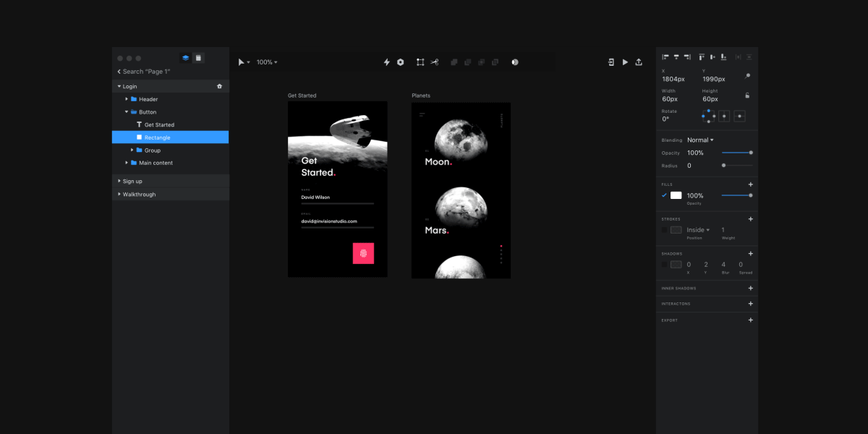
Task: Click the Radius slider handle
Action: pos(723,166)
